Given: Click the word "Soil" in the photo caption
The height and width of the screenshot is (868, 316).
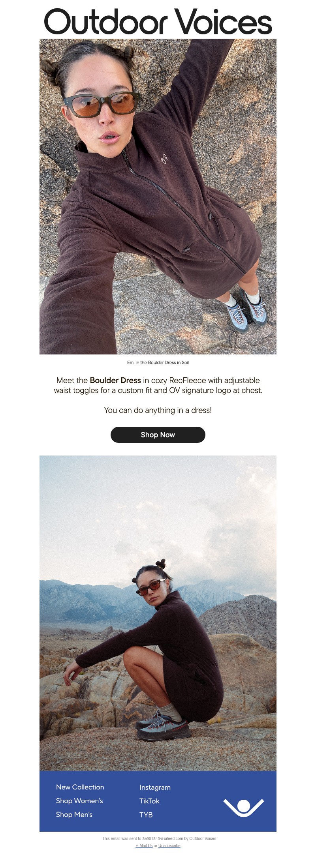Looking at the screenshot, I should (x=185, y=362).
